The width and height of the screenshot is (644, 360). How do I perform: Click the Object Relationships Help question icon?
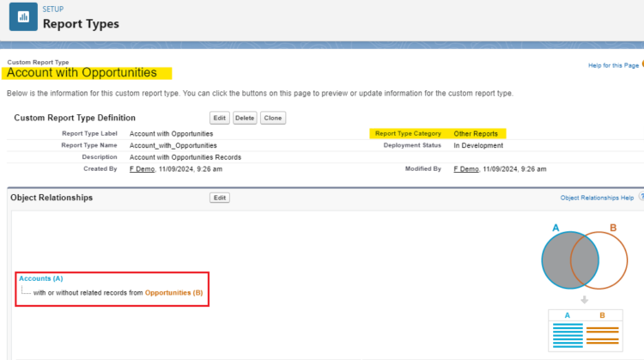click(x=641, y=198)
